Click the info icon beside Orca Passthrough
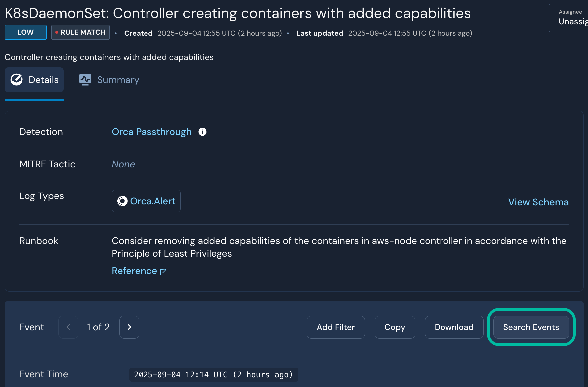Image resolution: width=588 pixels, height=387 pixels. pos(202,132)
